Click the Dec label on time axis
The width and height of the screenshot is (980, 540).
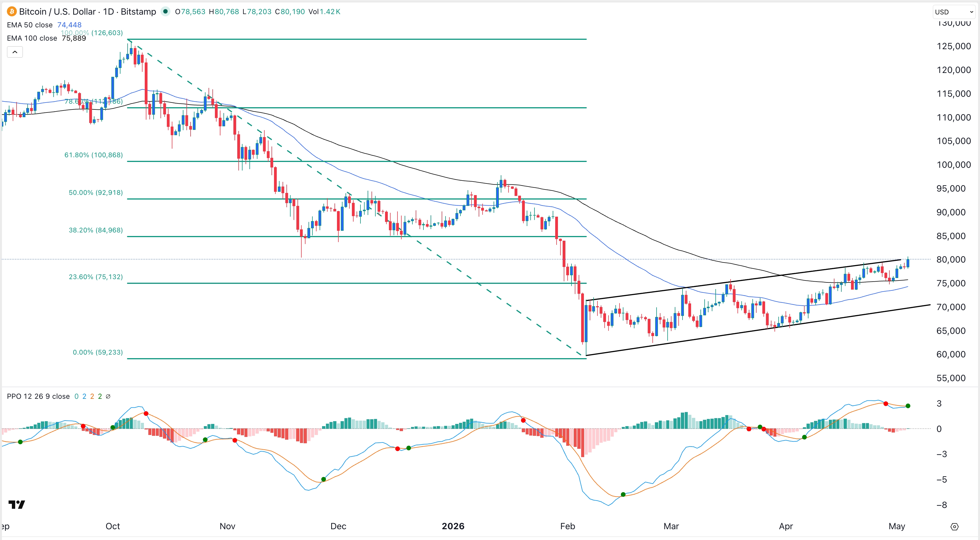tap(338, 527)
